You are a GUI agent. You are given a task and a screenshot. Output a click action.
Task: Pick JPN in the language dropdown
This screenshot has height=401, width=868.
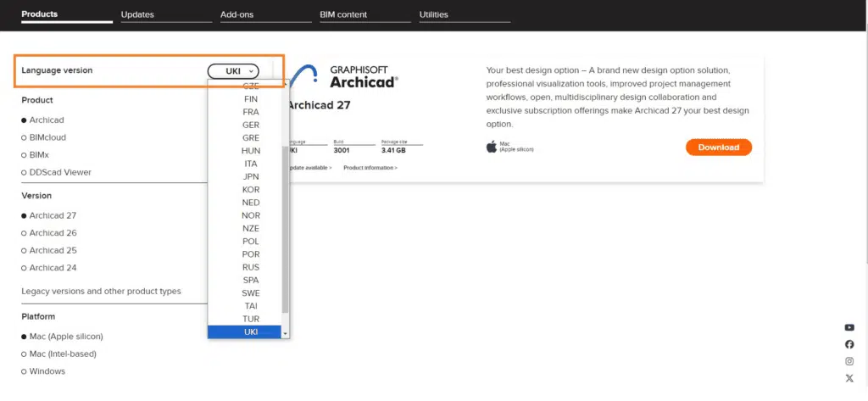click(251, 177)
